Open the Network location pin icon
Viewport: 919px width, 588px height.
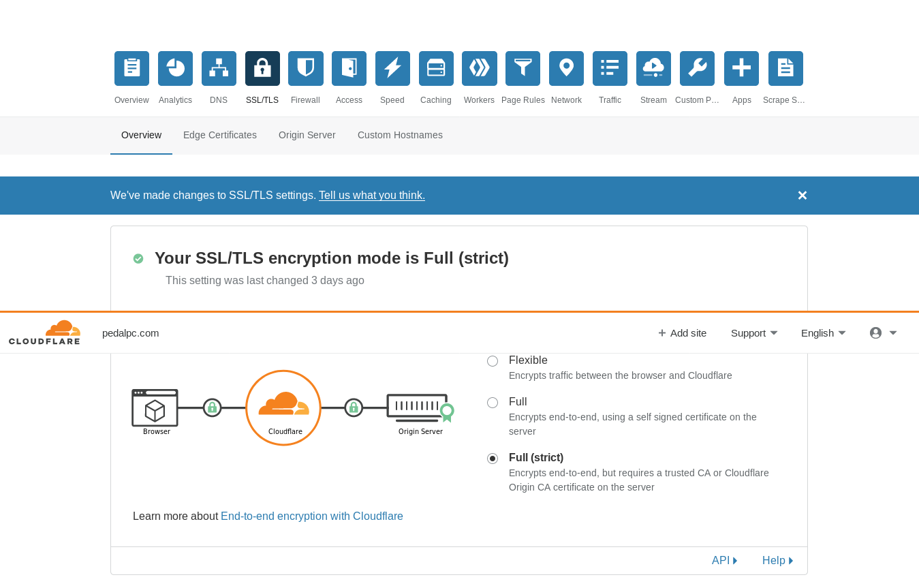pos(566,68)
